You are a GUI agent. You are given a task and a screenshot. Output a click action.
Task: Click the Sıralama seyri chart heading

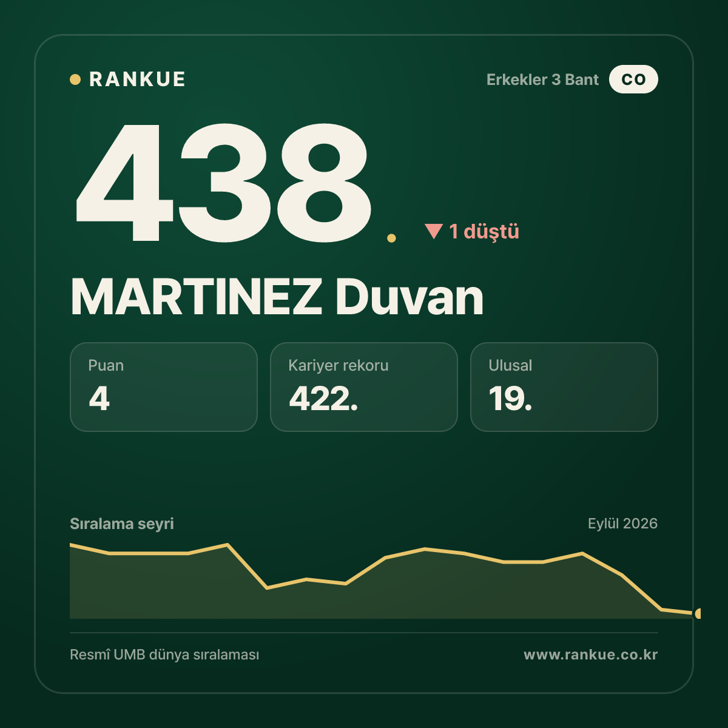(122, 524)
